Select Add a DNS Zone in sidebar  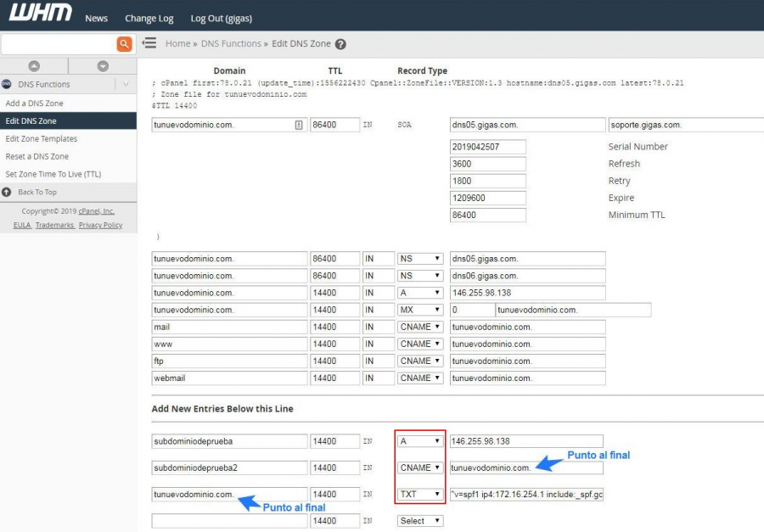(35, 104)
